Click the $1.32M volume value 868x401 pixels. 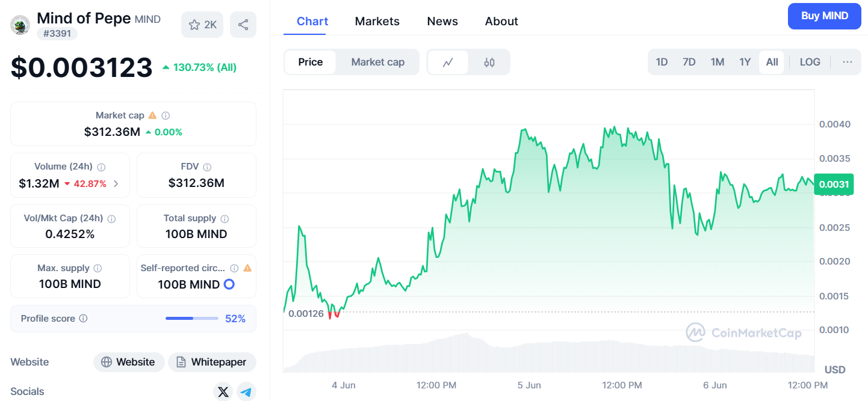pyautogui.click(x=39, y=183)
